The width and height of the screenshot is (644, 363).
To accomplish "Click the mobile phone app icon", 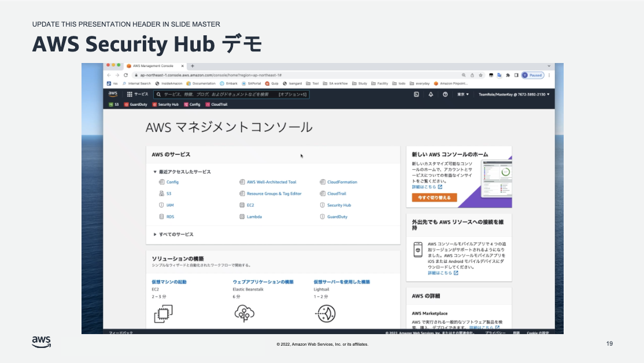I will (x=418, y=250).
